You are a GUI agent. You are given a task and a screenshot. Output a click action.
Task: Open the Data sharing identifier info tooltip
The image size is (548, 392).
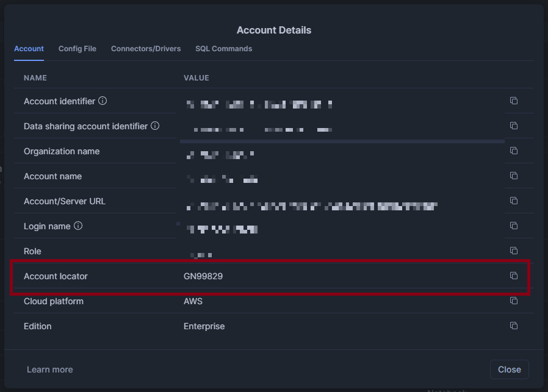pyautogui.click(x=156, y=126)
